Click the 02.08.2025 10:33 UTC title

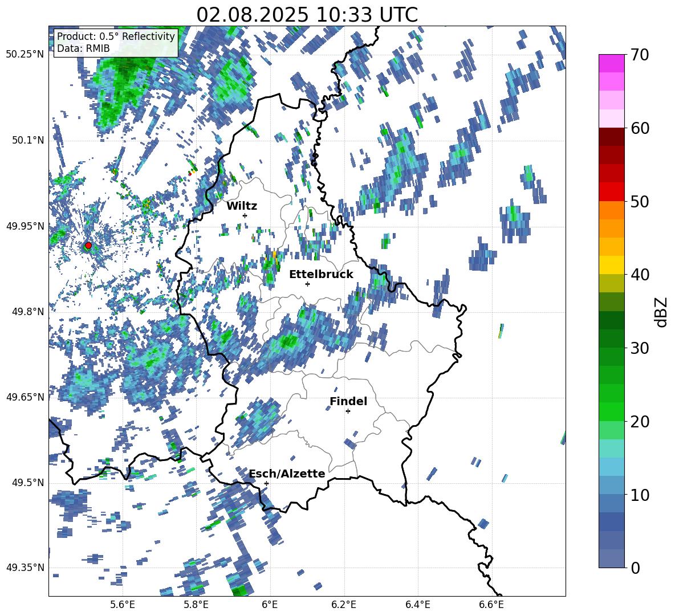coord(307,15)
